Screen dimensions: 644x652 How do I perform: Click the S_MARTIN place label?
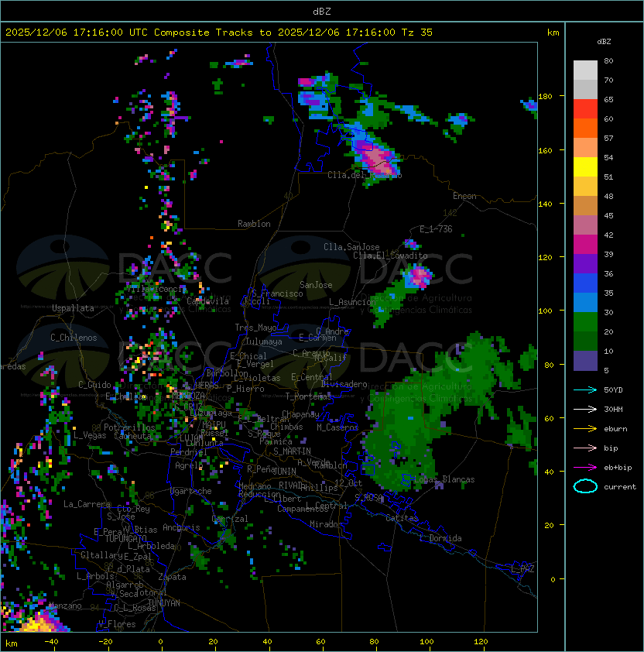[292, 451]
